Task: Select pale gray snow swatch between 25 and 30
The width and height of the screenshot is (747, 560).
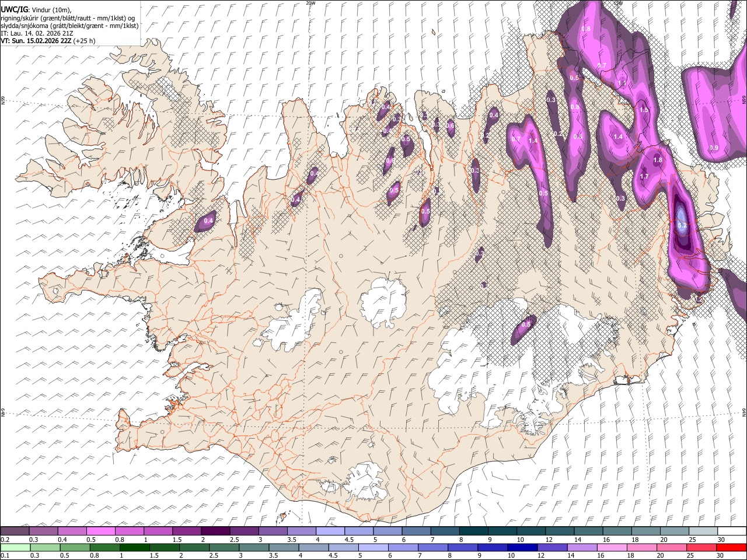Action: pos(703,531)
